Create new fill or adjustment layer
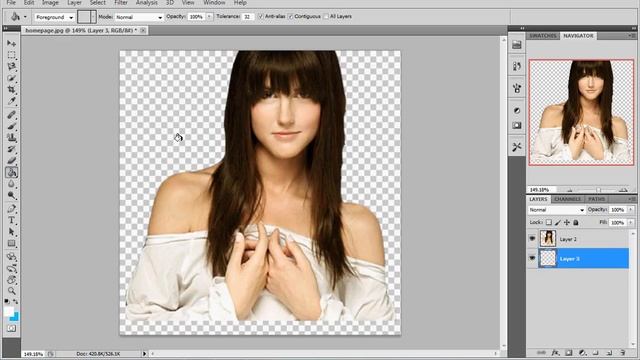Image resolution: width=640 pixels, height=360 pixels. point(582,353)
